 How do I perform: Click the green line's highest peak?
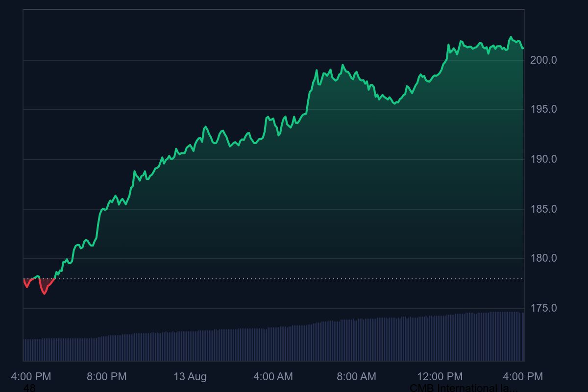point(511,37)
